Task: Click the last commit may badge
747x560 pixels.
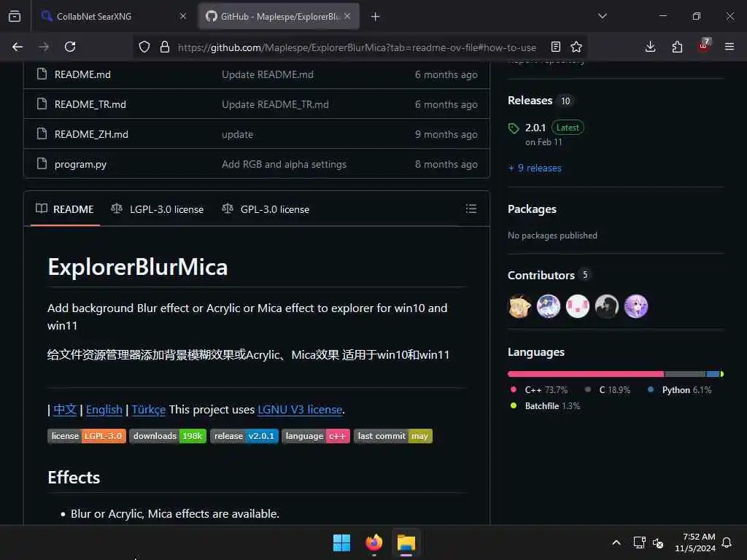Action: [393, 436]
